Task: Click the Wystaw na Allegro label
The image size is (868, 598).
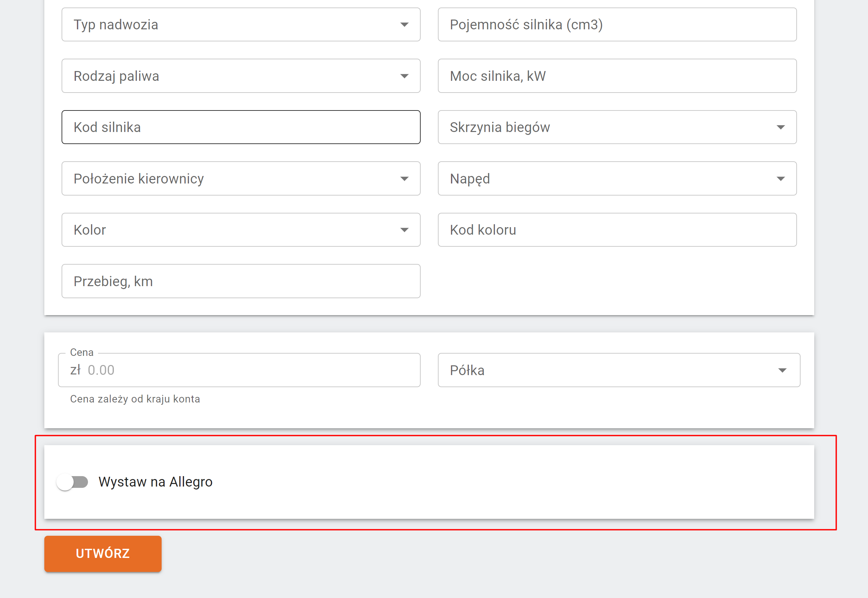Action: click(155, 482)
